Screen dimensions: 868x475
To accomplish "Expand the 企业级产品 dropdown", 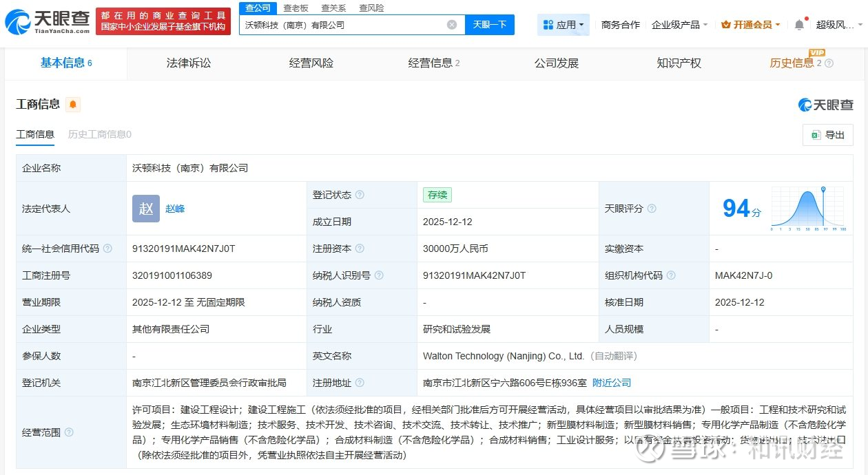I will tap(679, 25).
